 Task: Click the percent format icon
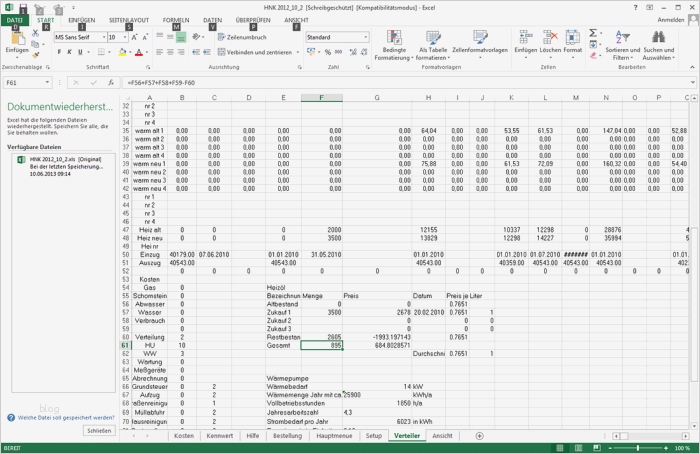point(328,52)
